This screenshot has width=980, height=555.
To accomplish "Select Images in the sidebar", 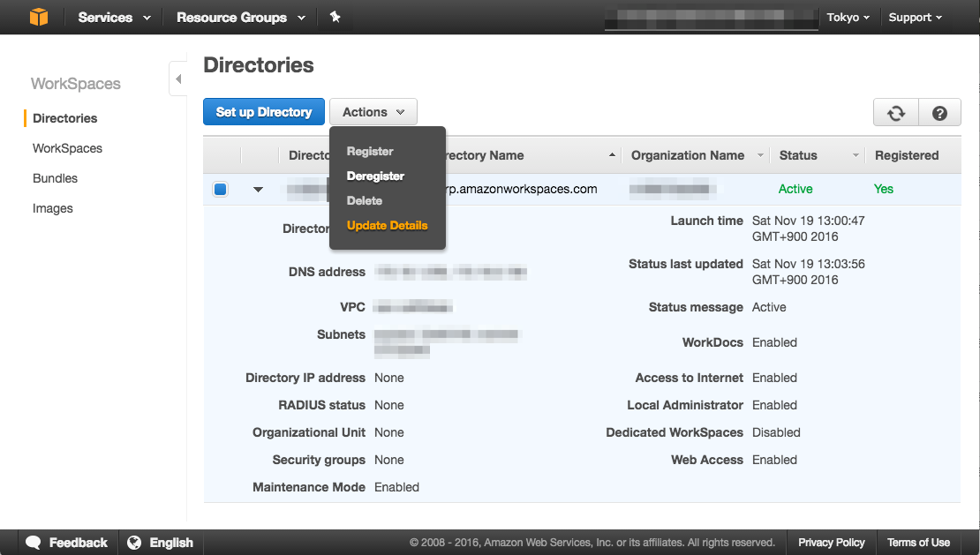I will coord(52,208).
